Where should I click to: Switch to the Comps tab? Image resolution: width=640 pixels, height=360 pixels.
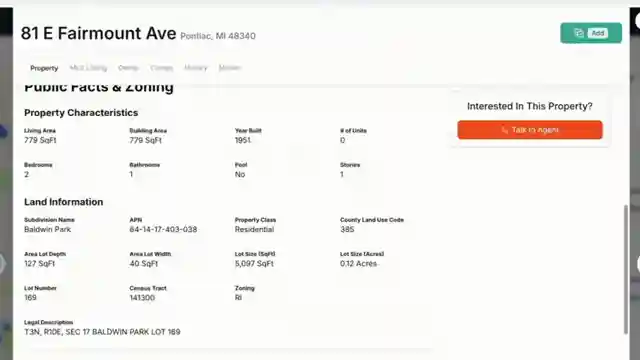(162, 68)
